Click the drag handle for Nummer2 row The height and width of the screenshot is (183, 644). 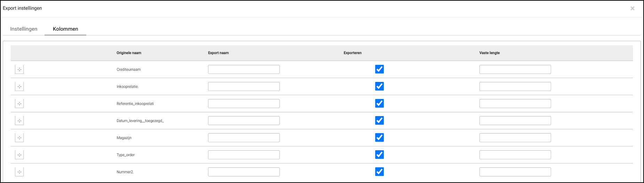point(19,172)
